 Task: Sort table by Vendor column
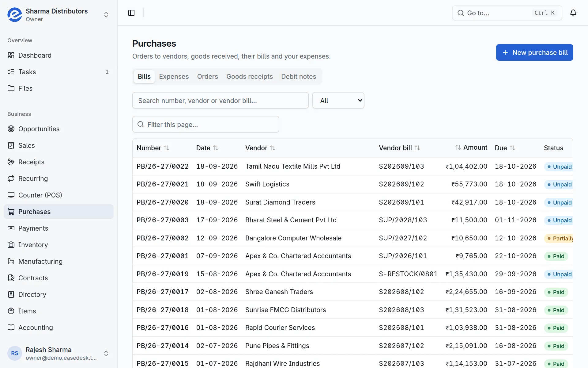coord(260,148)
